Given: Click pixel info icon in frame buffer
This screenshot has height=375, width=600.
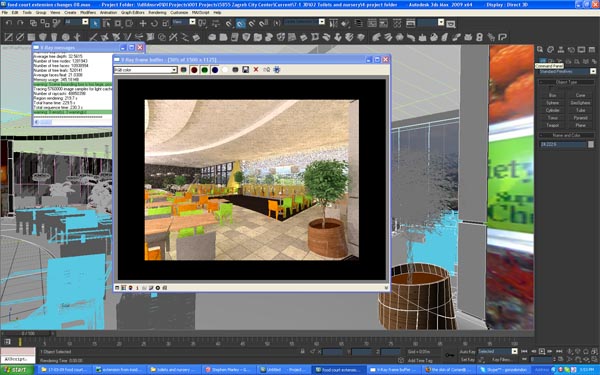Looking at the screenshot, I should coord(137,288).
